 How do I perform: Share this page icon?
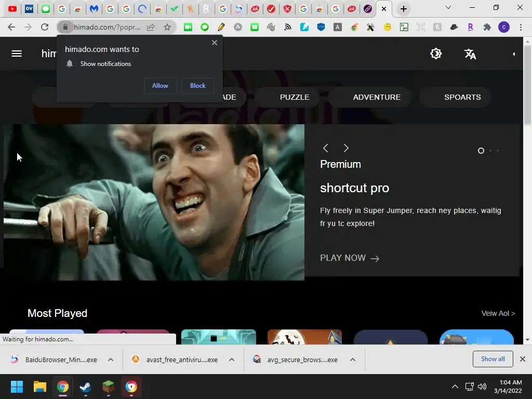coord(151,27)
